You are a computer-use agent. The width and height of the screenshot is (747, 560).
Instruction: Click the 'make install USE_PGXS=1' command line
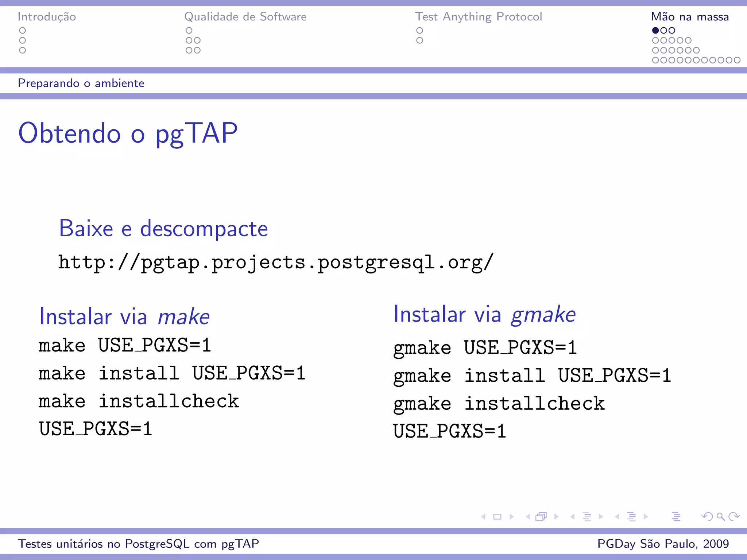172,373
